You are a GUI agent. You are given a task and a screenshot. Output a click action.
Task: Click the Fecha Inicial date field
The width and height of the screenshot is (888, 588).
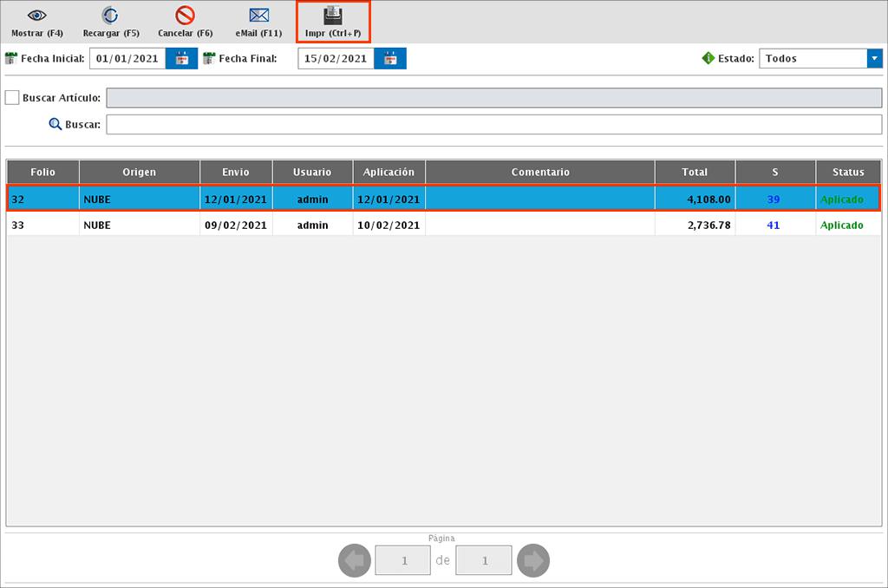tap(127, 59)
